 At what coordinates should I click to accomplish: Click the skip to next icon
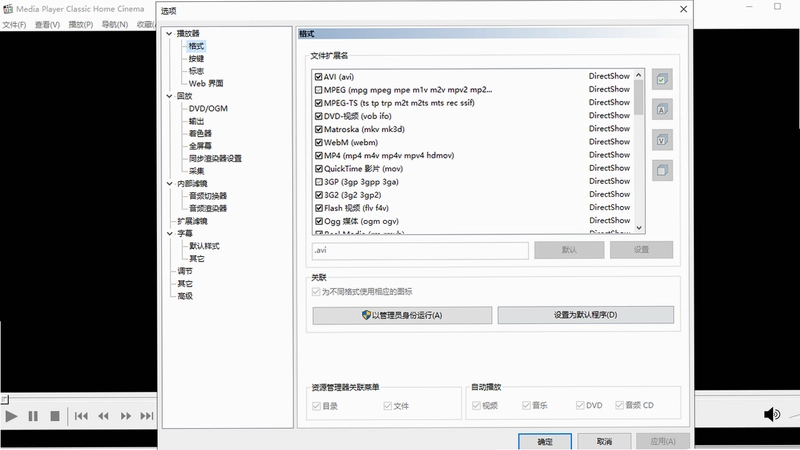point(147,416)
